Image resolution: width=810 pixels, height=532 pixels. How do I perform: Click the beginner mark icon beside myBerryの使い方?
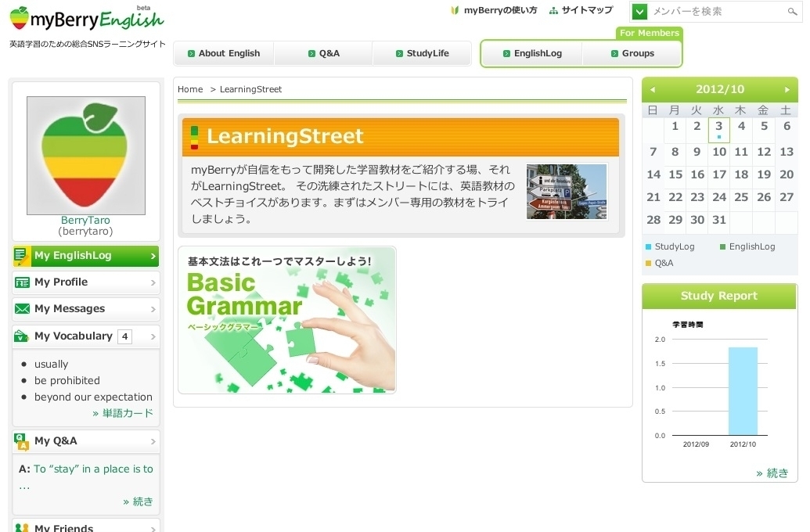(455, 10)
